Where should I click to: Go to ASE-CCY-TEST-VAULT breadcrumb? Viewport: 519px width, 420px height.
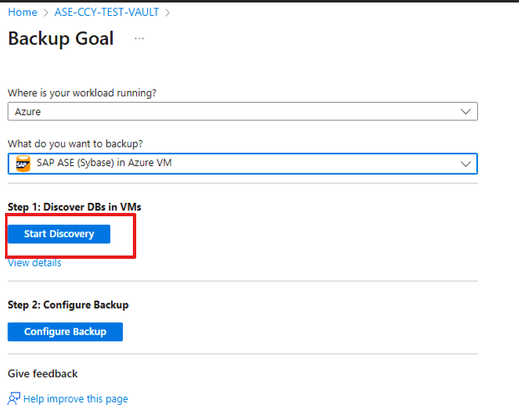[107, 13]
